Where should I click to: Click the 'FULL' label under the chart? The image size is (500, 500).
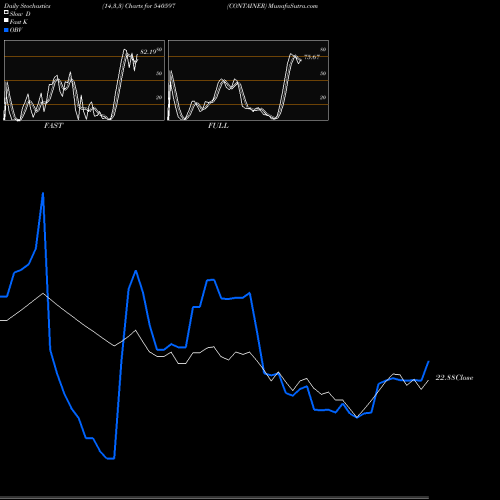tap(218, 126)
